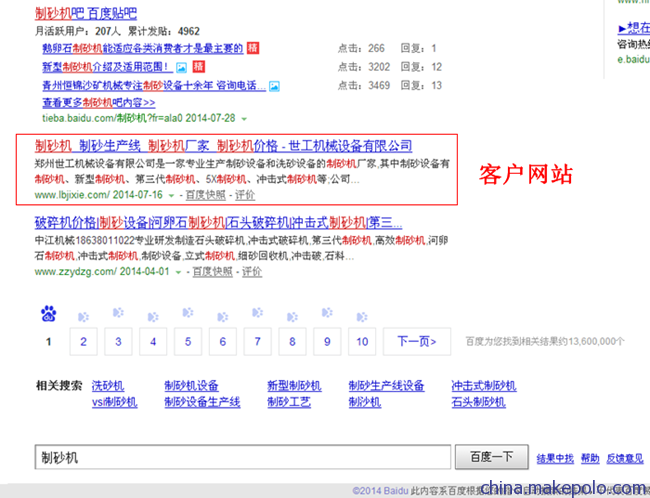Image resolution: width=650 pixels, height=498 pixels.
Task: Open the 制砂机吧 百度贴吧 result title
Action: point(86,14)
